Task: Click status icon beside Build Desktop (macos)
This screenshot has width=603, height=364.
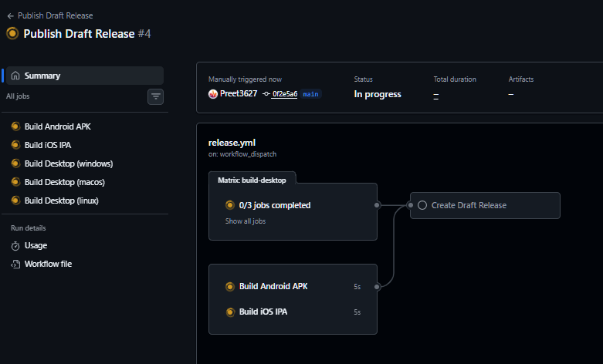Action: click(x=15, y=182)
